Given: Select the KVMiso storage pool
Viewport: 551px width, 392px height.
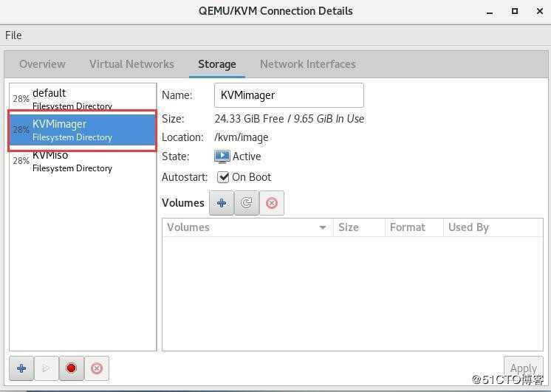Looking at the screenshot, I should point(83,161).
